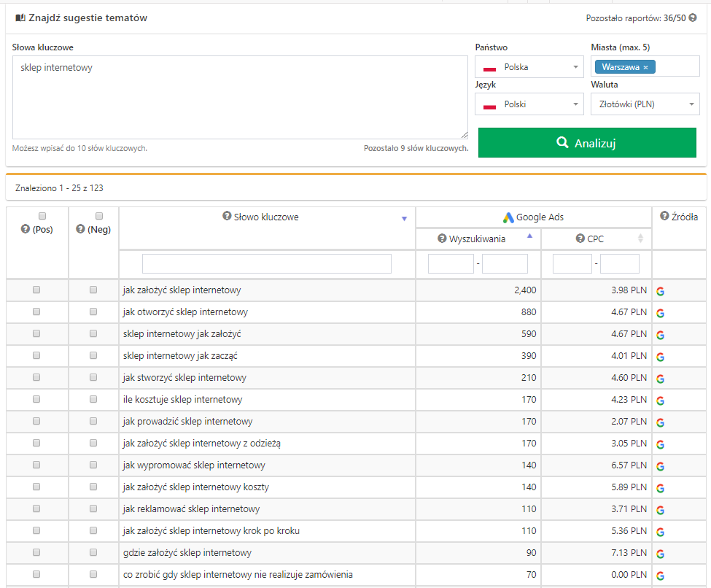
Task: Toggle select-all Pos checkbox in header
Action: point(42,216)
